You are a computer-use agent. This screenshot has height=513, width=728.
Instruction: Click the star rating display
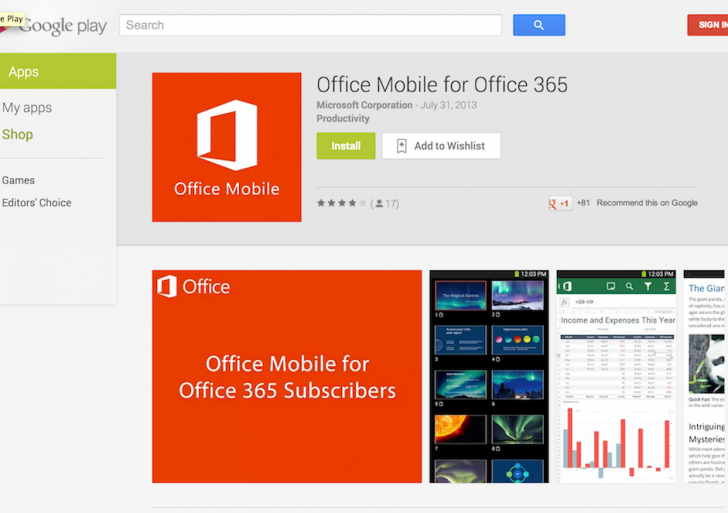click(x=342, y=203)
